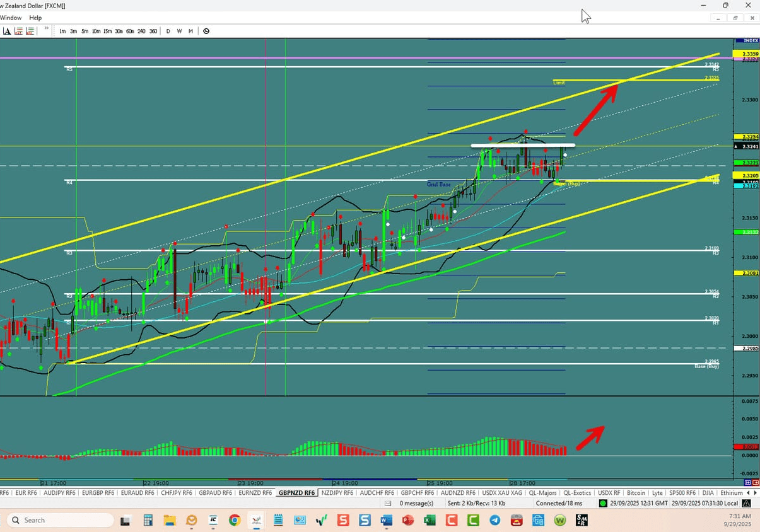The width and height of the screenshot is (760, 532).
Task: Switch to the NZDJPY RF6 tab
Action: 337,492
